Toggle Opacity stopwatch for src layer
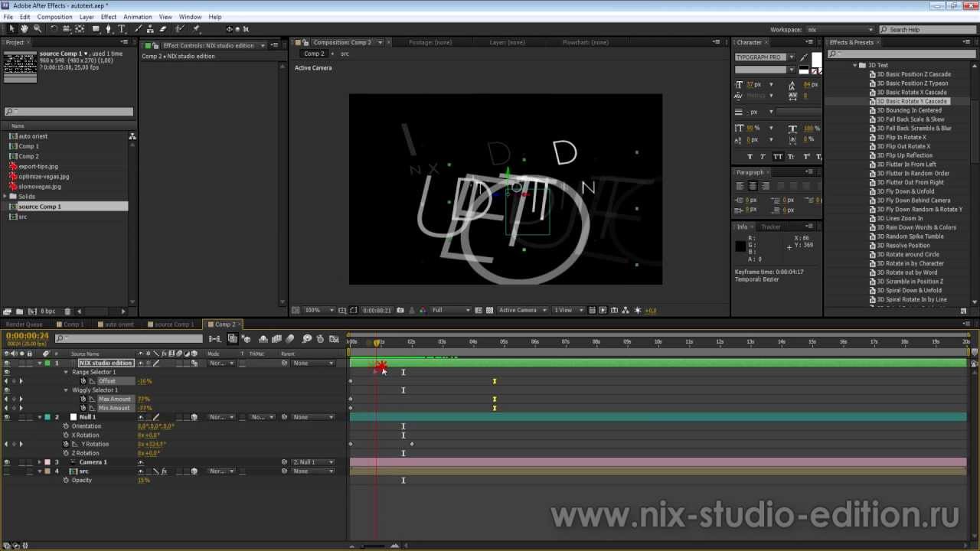Viewport: 980px width, 551px height. (x=66, y=481)
